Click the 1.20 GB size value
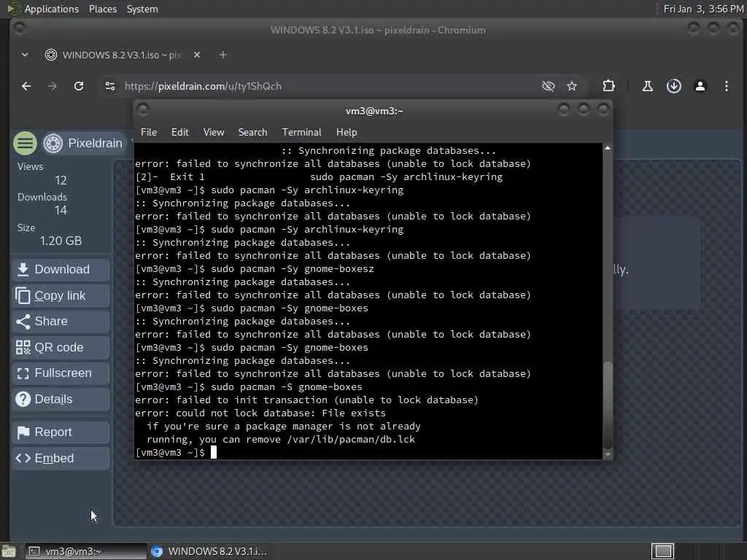747x560 pixels. click(x=61, y=241)
